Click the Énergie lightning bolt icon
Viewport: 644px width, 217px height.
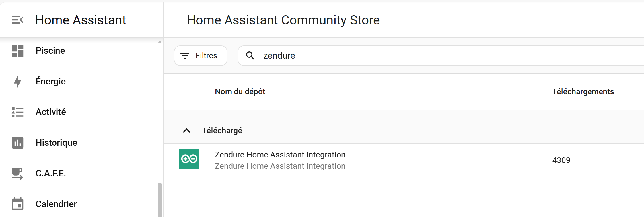click(18, 82)
